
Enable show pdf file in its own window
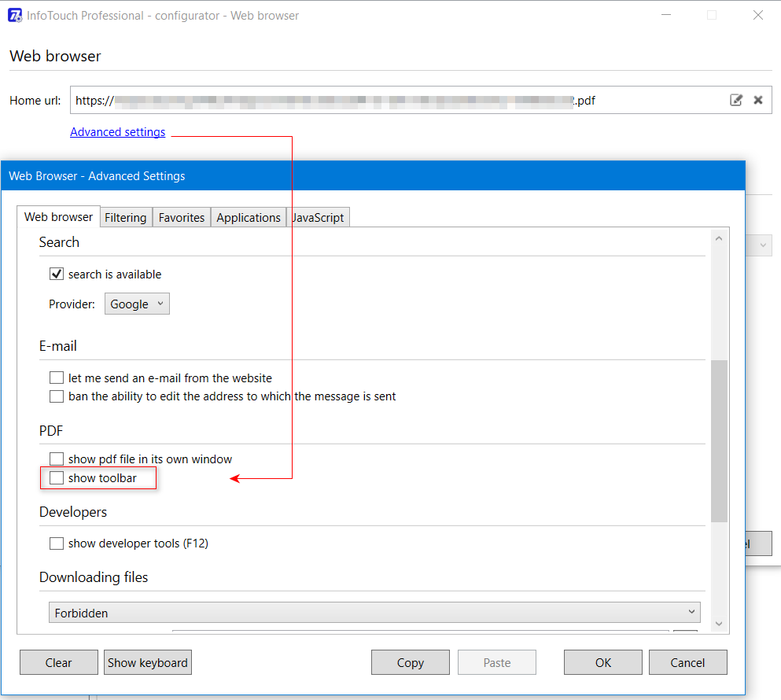click(57, 459)
